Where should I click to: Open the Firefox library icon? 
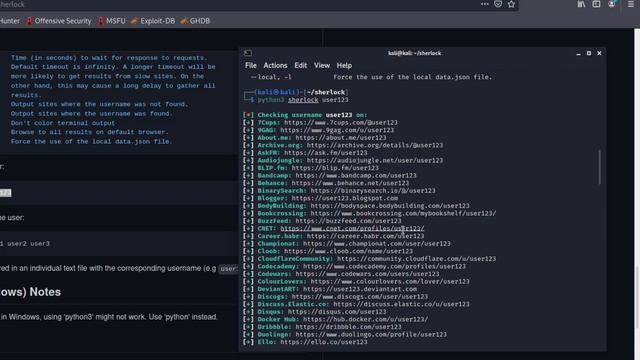(581, 4)
